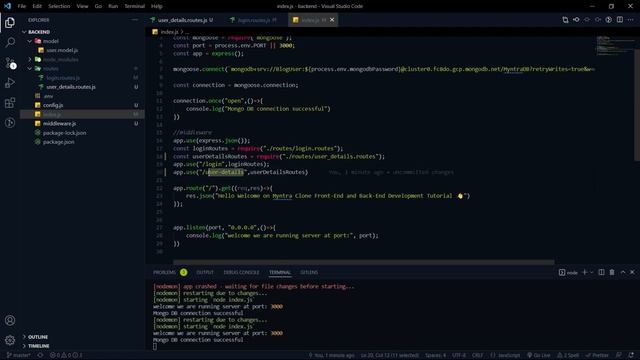Image resolution: width=640 pixels, height=360 pixels.
Task: Click the Spaces indentation setting
Action: (436, 355)
